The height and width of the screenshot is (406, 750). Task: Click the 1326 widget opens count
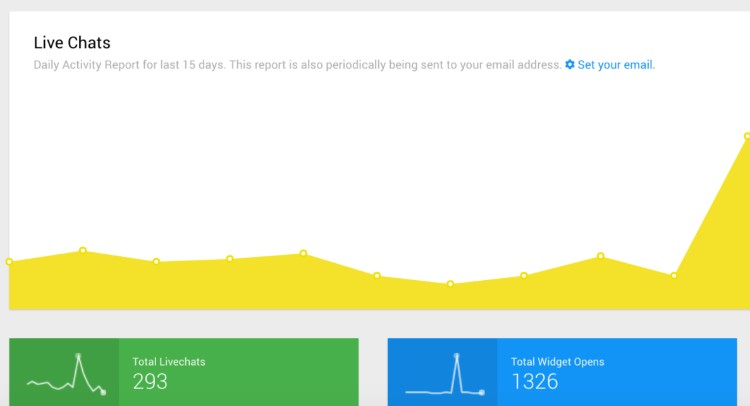coord(535,382)
